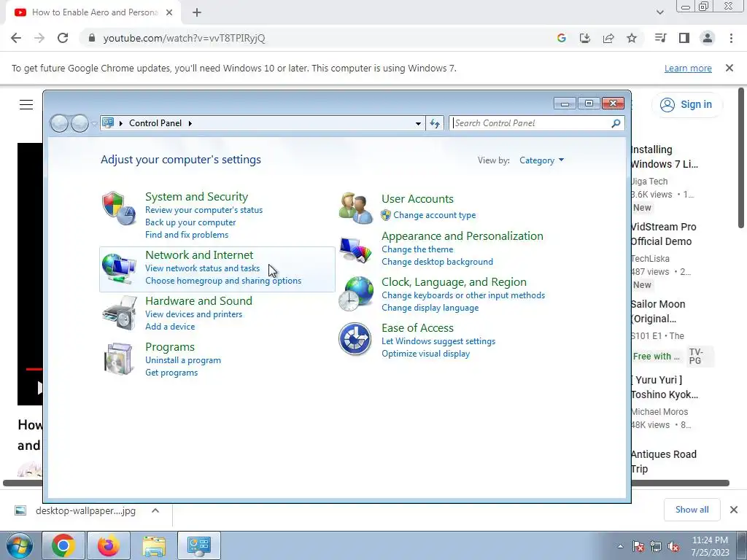747x560 pixels.
Task: Open the Uninstall a program link
Action: click(x=183, y=360)
